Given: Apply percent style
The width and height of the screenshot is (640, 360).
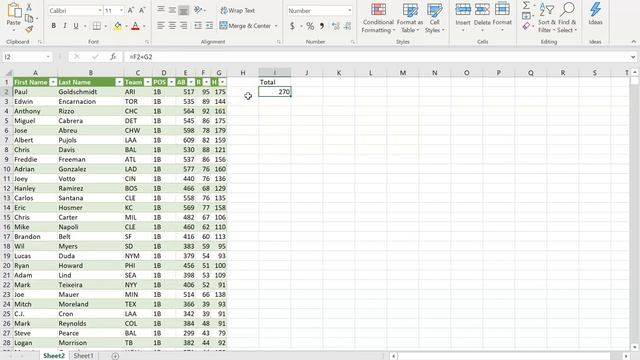Looking at the screenshot, I should click(x=310, y=26).
